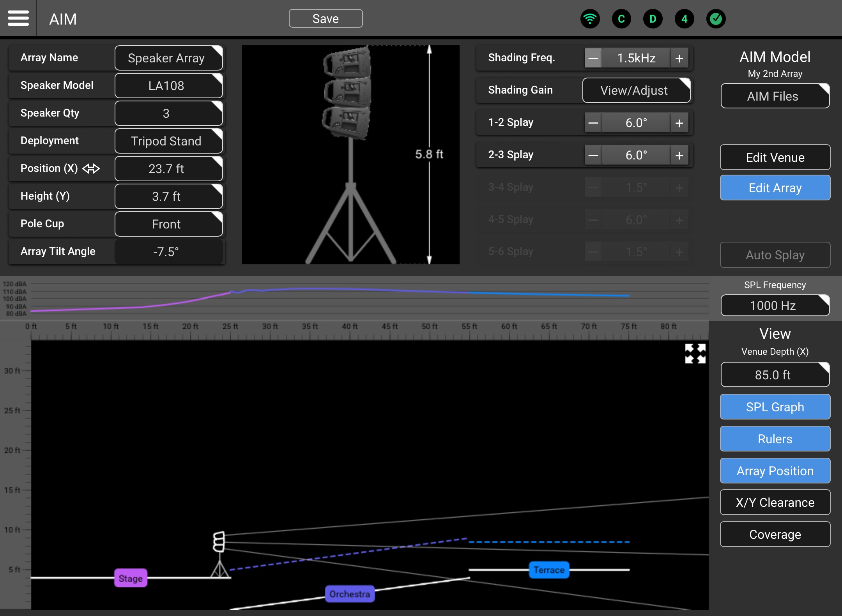Open the Deployment Tripod Stand dropdown

click(168, 141)
